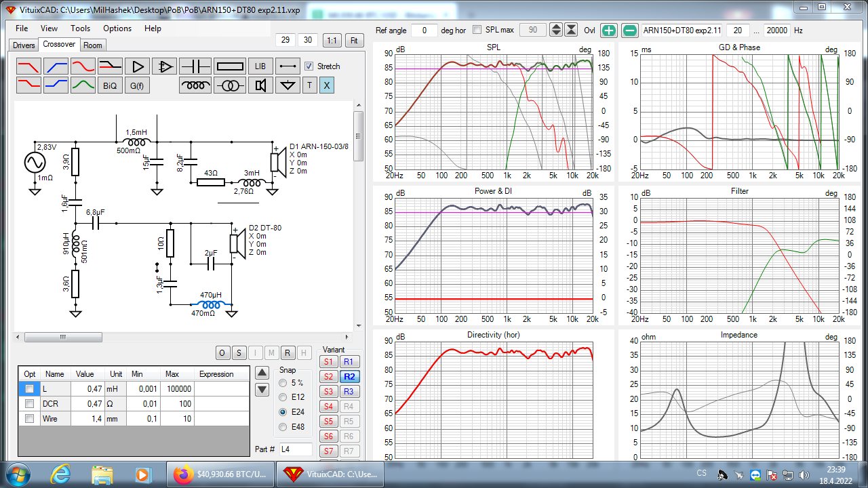Select the capacitor component icon
Image resolution: width=868 pixels, height=488 pixels.
[195, 66]
